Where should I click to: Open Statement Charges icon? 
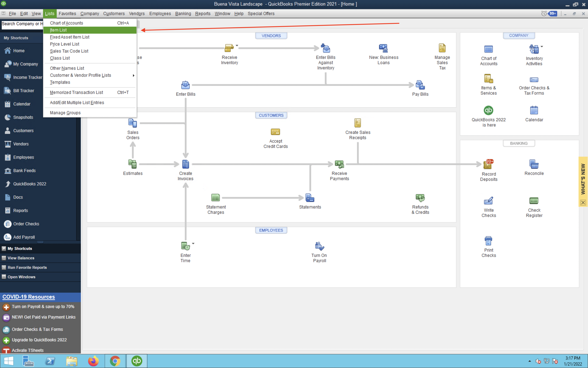click(x=216, y=198)
